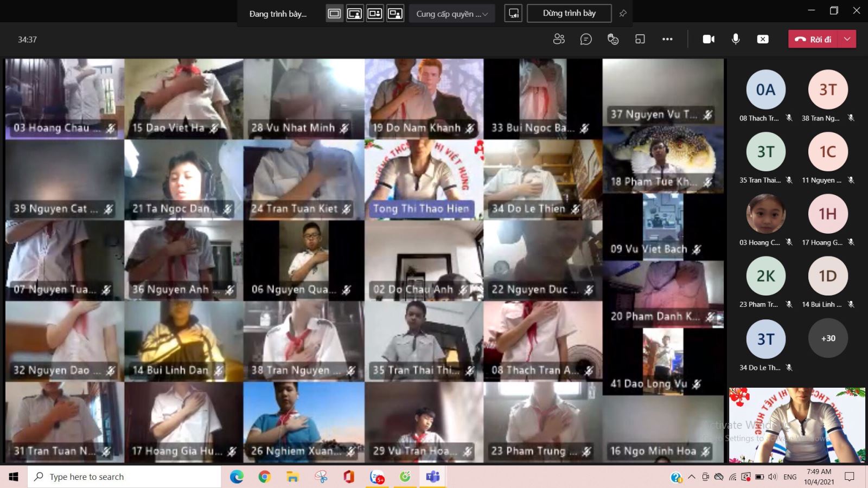The image size is (868, 488).
Task: Expand the 'Cung cấp quyền' dropdown
Action: 452,14
